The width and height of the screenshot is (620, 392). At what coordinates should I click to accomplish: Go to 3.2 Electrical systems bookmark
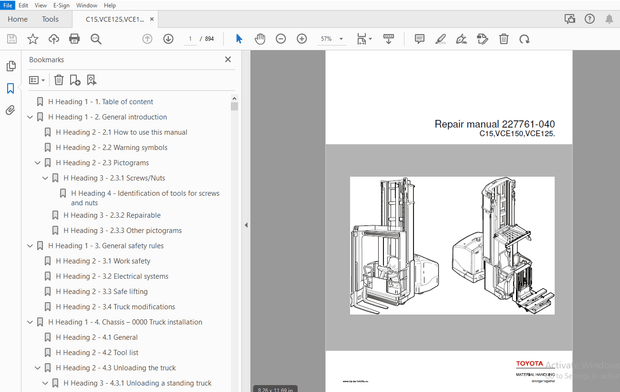pos(112,276)
